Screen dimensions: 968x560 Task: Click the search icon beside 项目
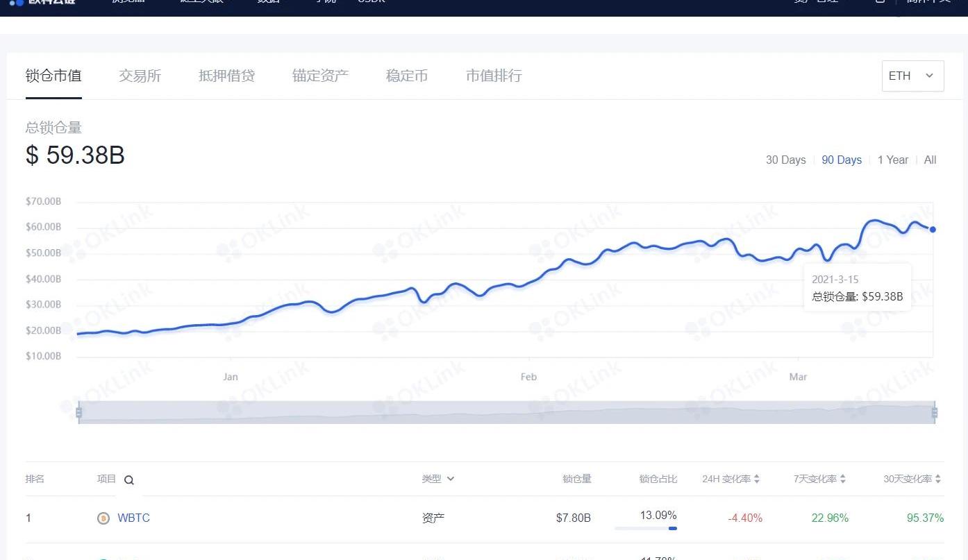click(x=129, y=480)
